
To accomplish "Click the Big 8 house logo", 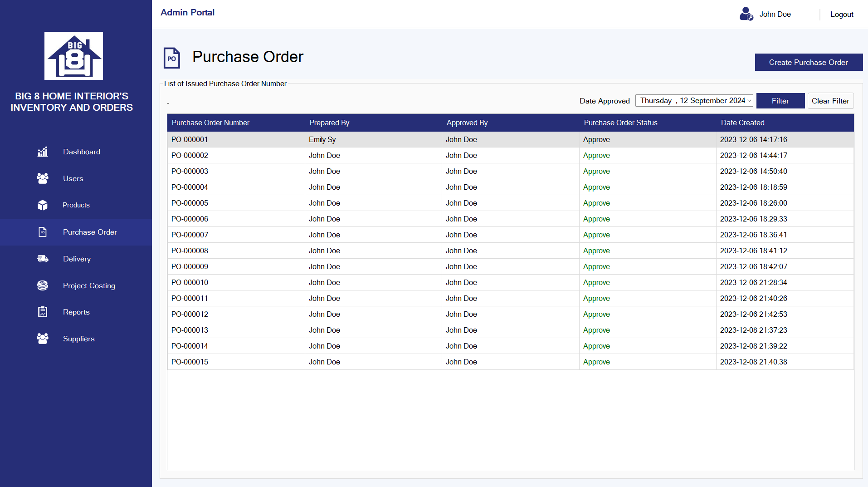I will point(73,56).
